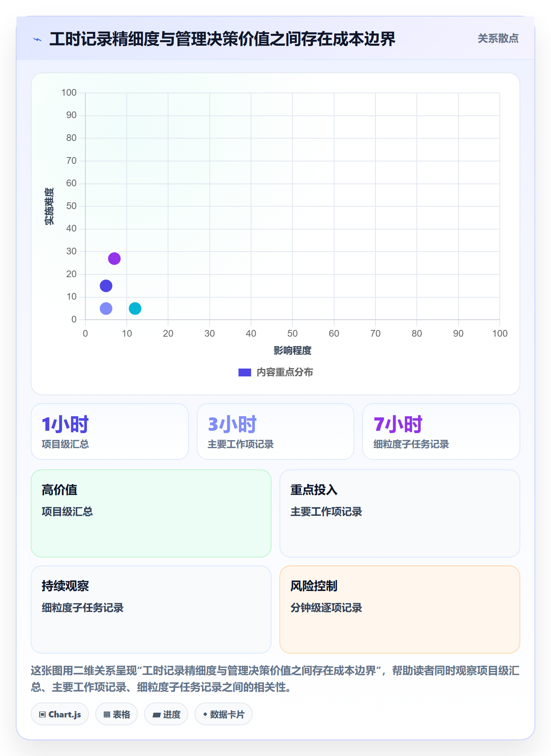Viewport: 551px width, 756px height.
Task: Select the purple scatter point on the chart
Action: tap(114, 259)
